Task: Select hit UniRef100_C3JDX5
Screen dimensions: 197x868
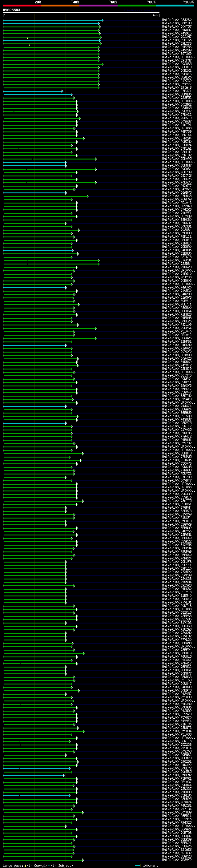Action: tap(177, 108)
